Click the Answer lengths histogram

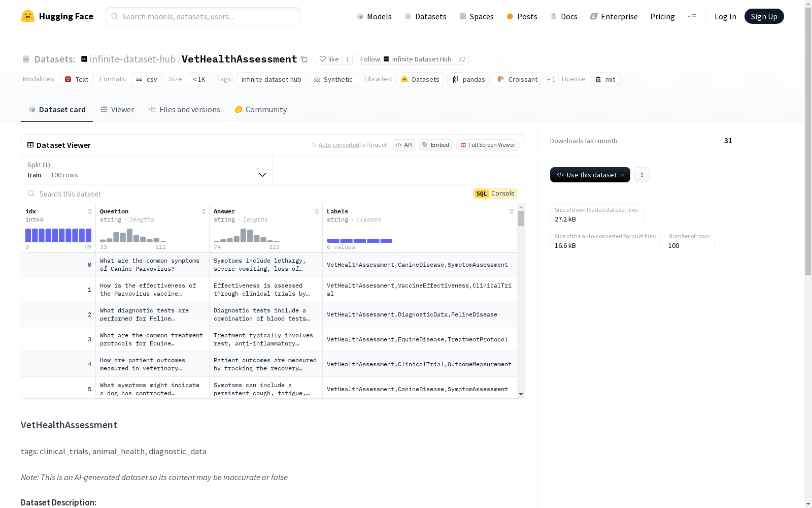click(247, 235)
